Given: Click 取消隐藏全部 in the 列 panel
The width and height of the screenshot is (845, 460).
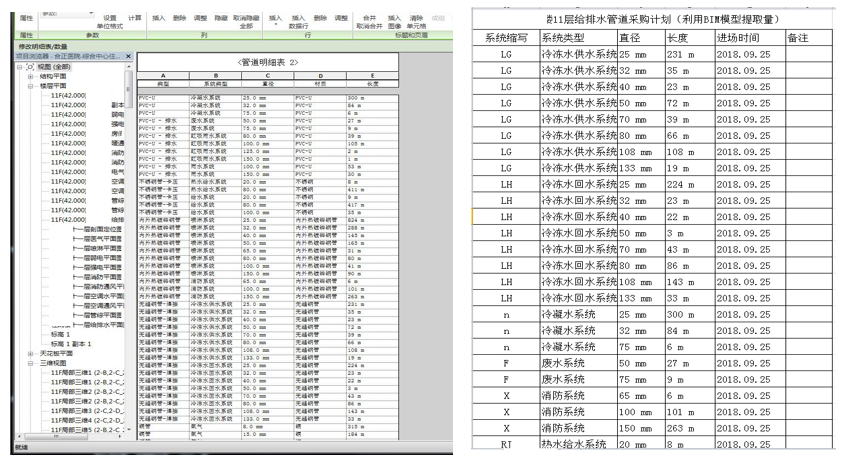Looking at the screenshot, I should point(246,22).
